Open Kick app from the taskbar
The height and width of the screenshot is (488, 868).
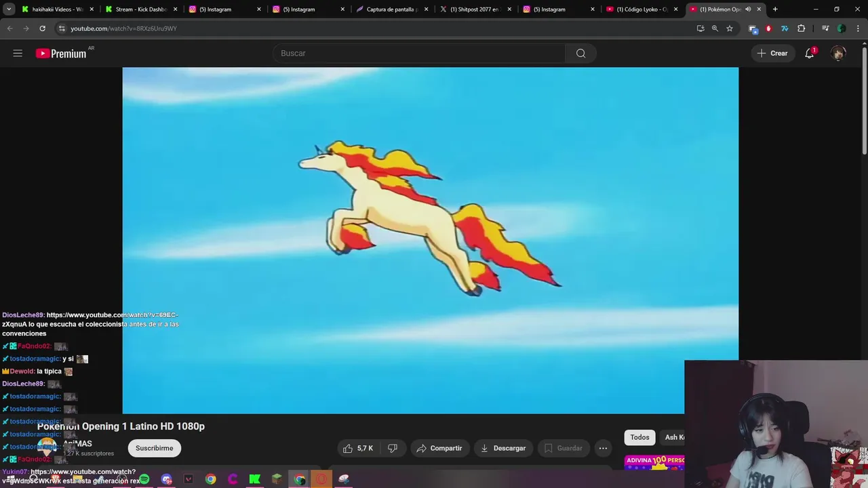(254, 479)
